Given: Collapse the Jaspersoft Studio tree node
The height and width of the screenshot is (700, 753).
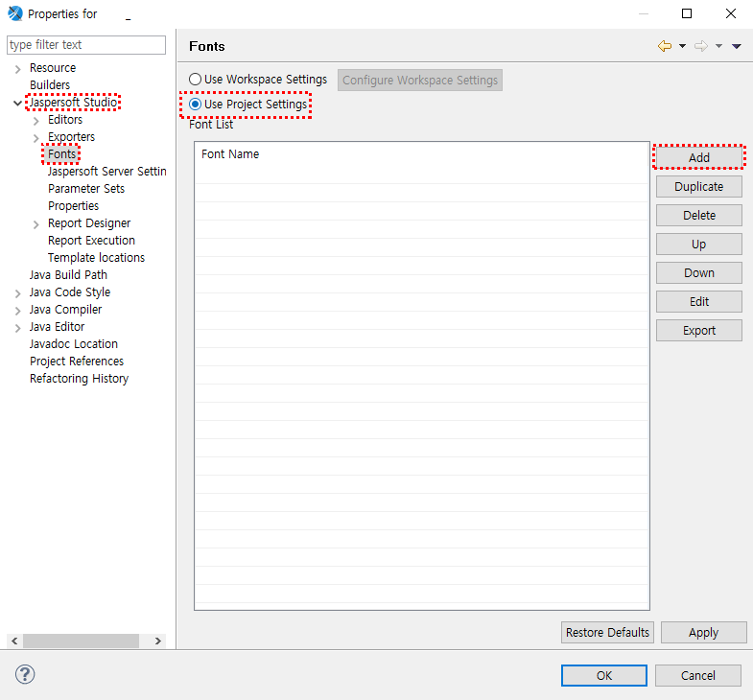Looking at the screenshot, I should coord(18,103).
